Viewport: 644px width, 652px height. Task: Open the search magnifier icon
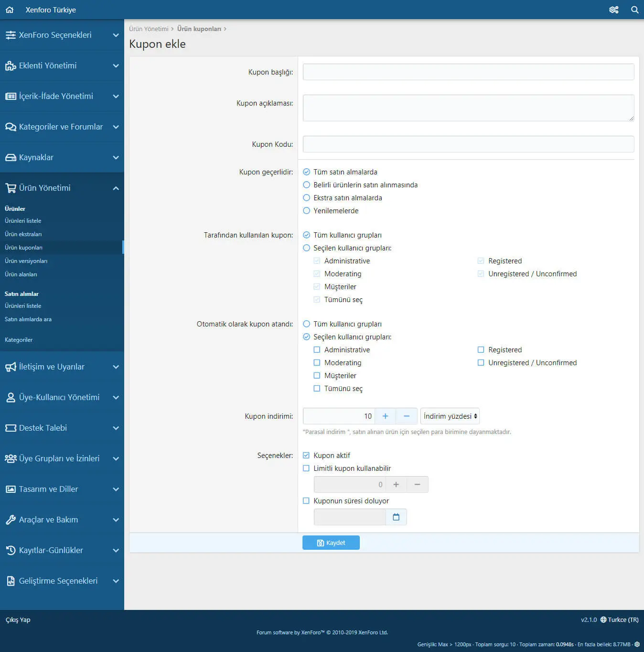point(634,10)
